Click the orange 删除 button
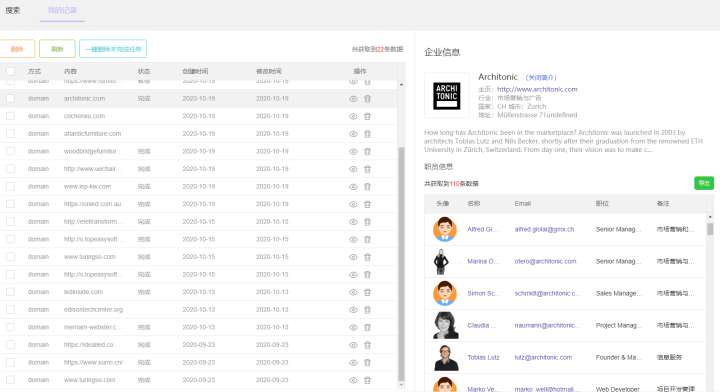Viewport: 720px width, 392px height. [17, 49]
